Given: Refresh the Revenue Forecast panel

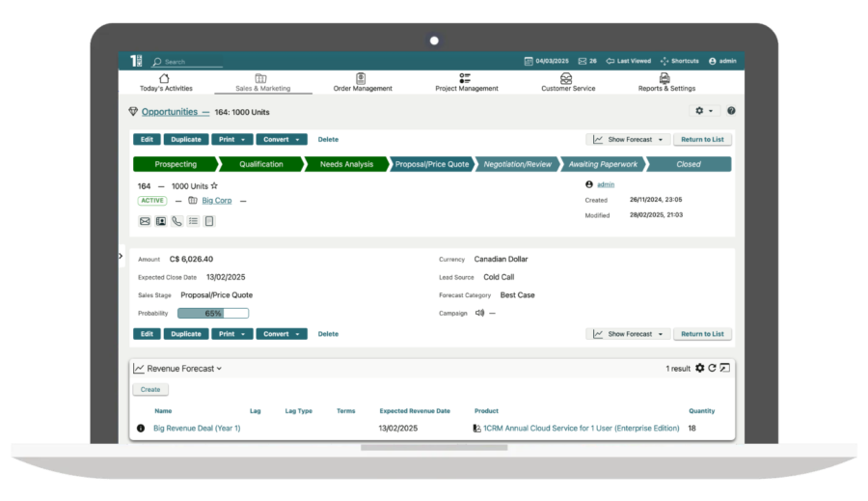Looking at the screenshot, I should coord(712,368).
